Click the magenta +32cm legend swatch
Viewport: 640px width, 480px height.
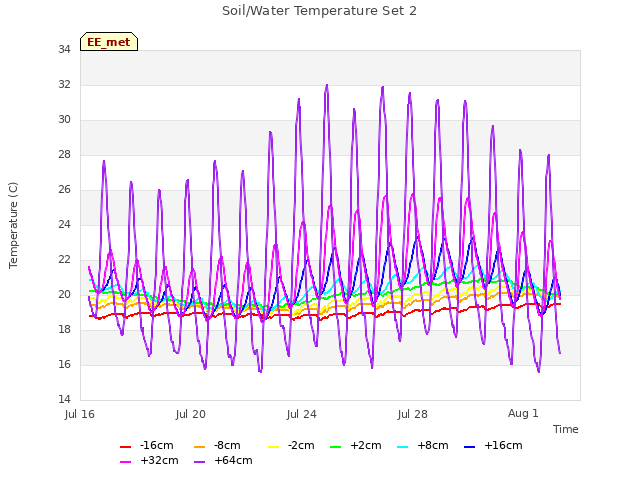(125, 462)
